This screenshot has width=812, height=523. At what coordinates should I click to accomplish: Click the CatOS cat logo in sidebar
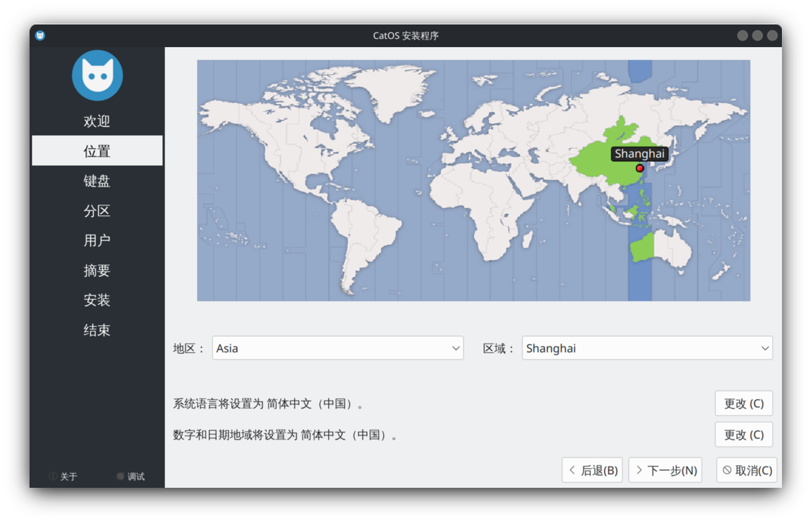click(x=97, y=76)
